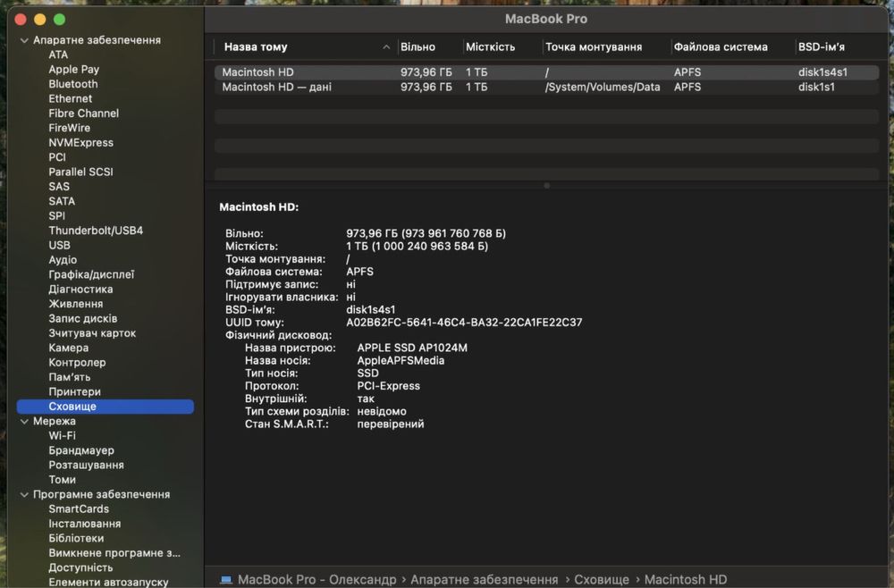Open Брандмауер sidebar entry
Viewport: 894px width, 588px height.
tap(81, 450)
